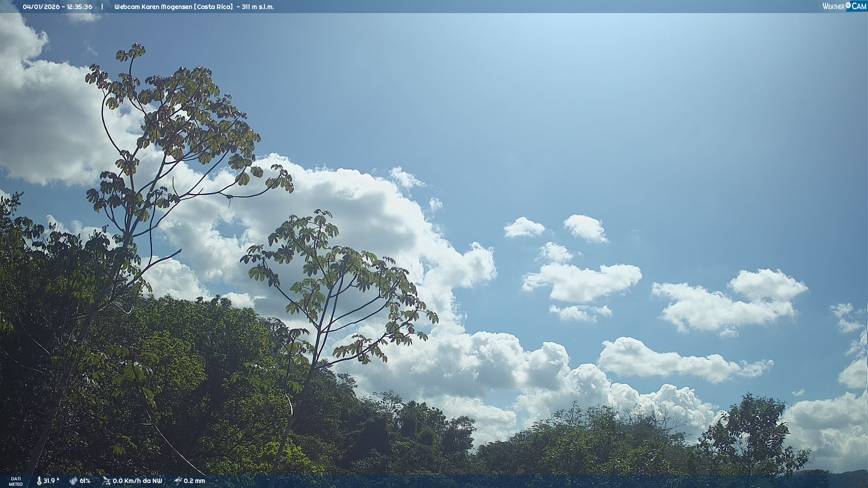Click the tallest tree's leafy crown
The image size is (868, 488).
click(181, 117)
